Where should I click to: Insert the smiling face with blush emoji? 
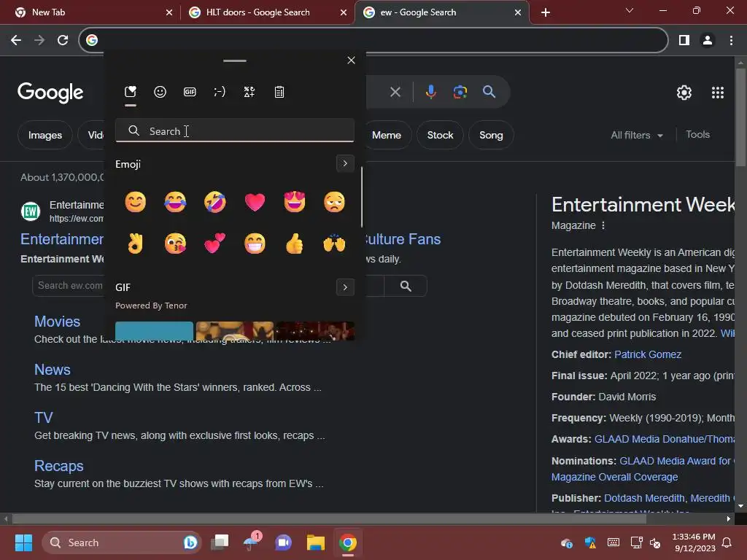pyautogui.click(x=135, y=202)
